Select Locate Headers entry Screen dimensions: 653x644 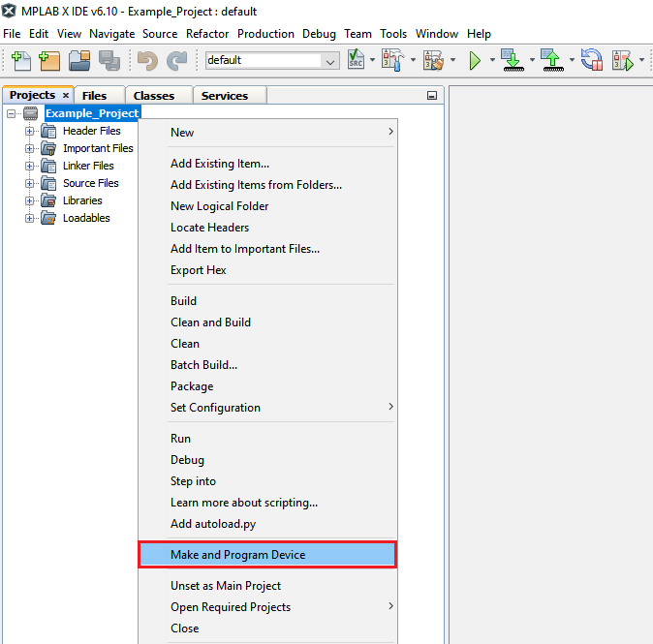tap(267, 228)
